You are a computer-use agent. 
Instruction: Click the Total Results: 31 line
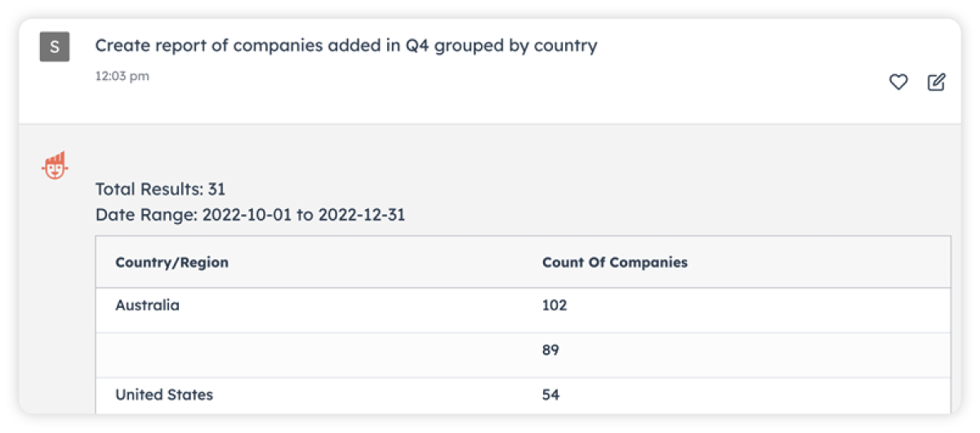pyautogui.click(x=160, y=190)
